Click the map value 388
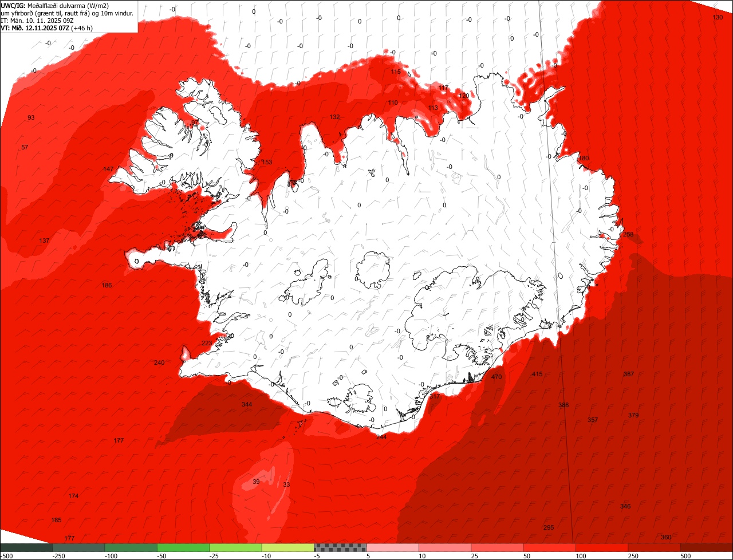 (x=564, y=405)
